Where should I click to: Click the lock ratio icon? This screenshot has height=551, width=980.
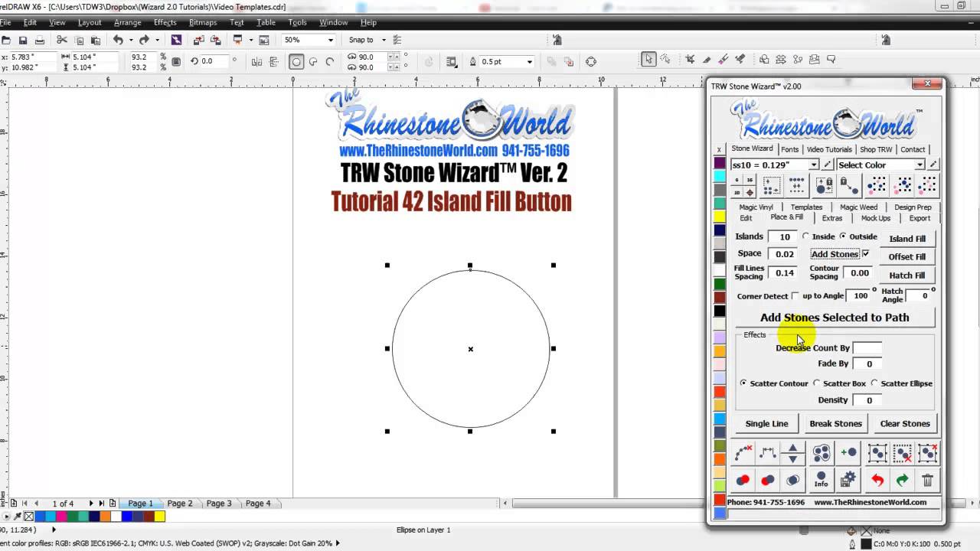pyautogui.click(x=176, y=62)
